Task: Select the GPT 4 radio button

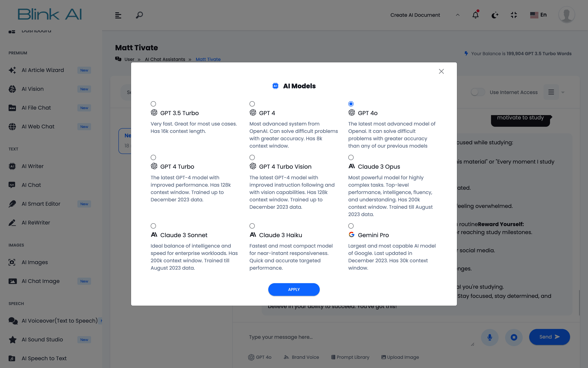Action: point(252,104)
